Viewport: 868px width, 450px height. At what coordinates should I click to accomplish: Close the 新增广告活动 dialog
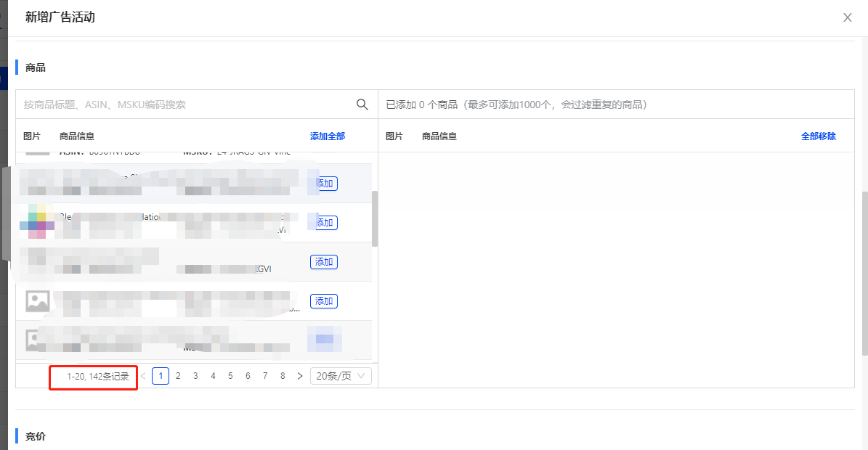coord(847,17)
